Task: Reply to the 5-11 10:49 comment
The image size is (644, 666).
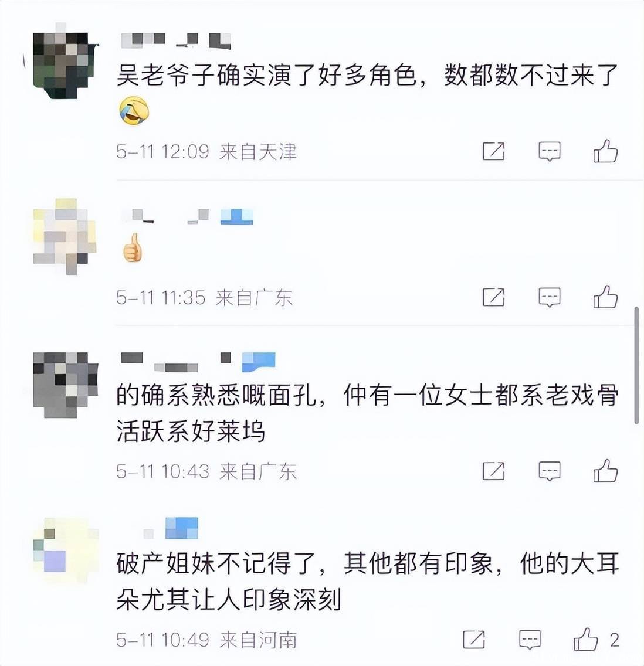Action: (530, 640)
